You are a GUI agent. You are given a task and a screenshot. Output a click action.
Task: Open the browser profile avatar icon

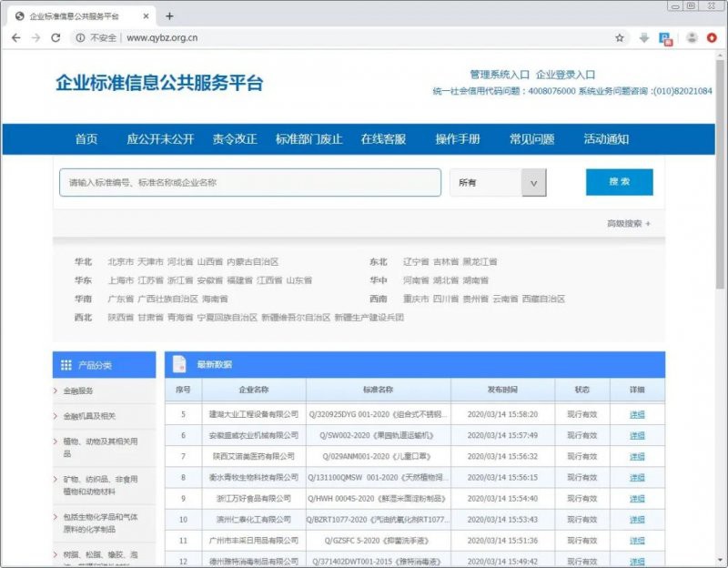(x=692, y=38)
